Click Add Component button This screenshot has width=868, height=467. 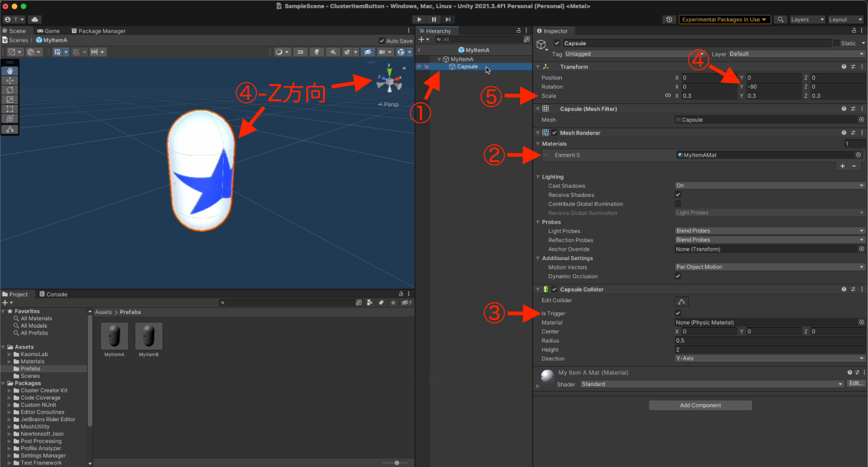pos(700,405)
